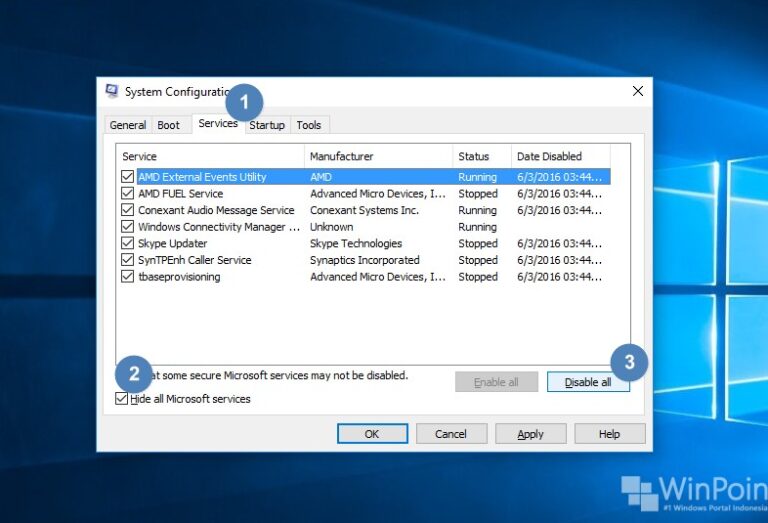This screenshot has width=768, height=523.
Task: Select the AMD FUEL Service name
Action: [x=181, y=193]
